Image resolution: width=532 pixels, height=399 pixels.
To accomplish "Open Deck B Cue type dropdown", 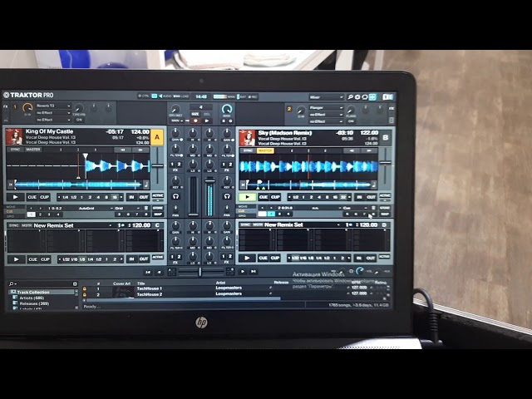I will pyautogui.click(x=355, y=208).
